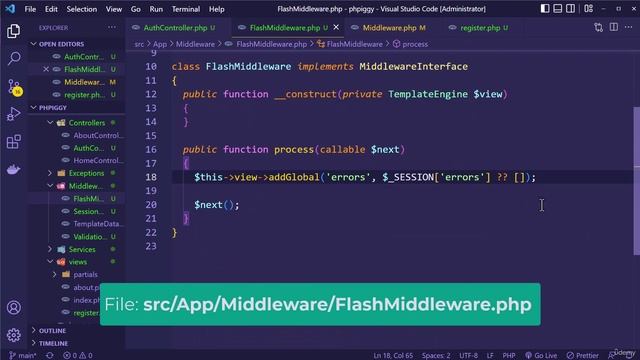
Task: Split the editor right
Action: pos(613,27)
